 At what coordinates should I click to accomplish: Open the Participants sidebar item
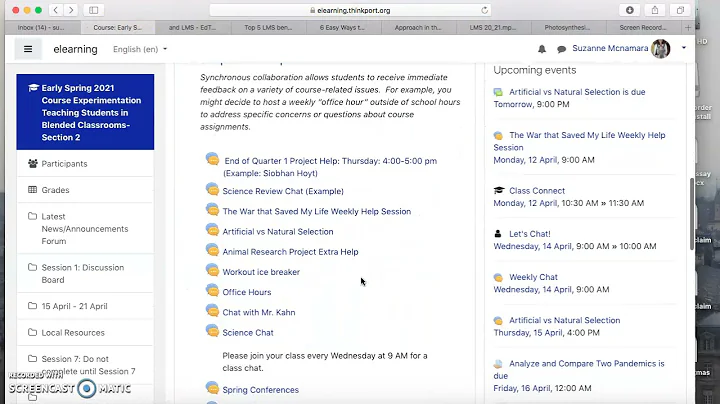tap(85, 163)
